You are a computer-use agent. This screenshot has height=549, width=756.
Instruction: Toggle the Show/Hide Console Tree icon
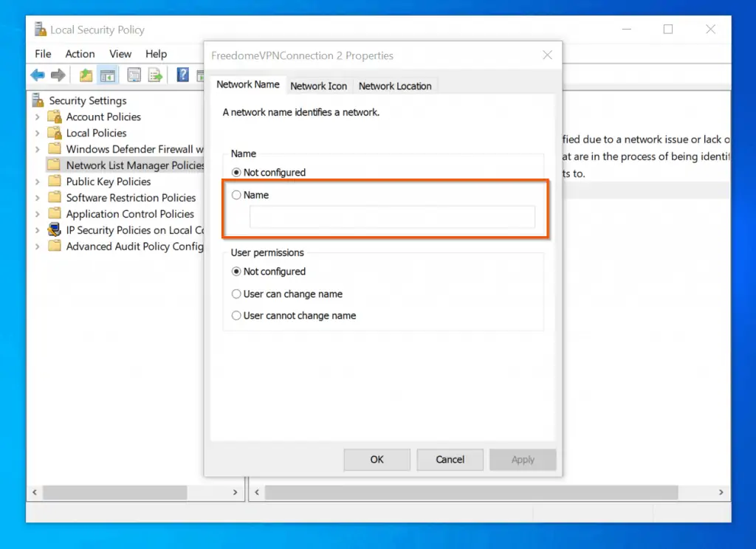pos(108,75)
